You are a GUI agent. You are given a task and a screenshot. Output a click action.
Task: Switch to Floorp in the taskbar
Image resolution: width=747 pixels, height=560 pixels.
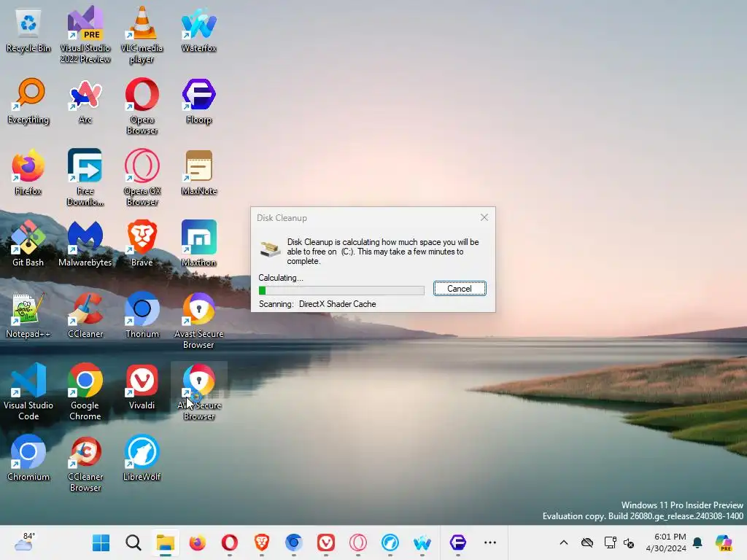tap(458, 542)
